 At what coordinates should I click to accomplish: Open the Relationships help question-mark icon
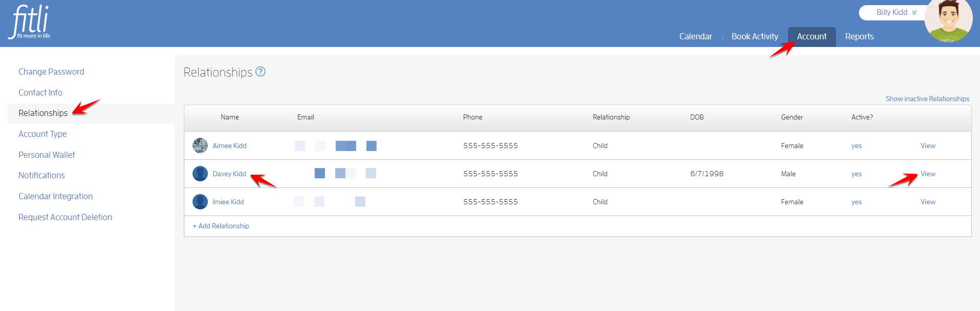click(x=260, y=71)
